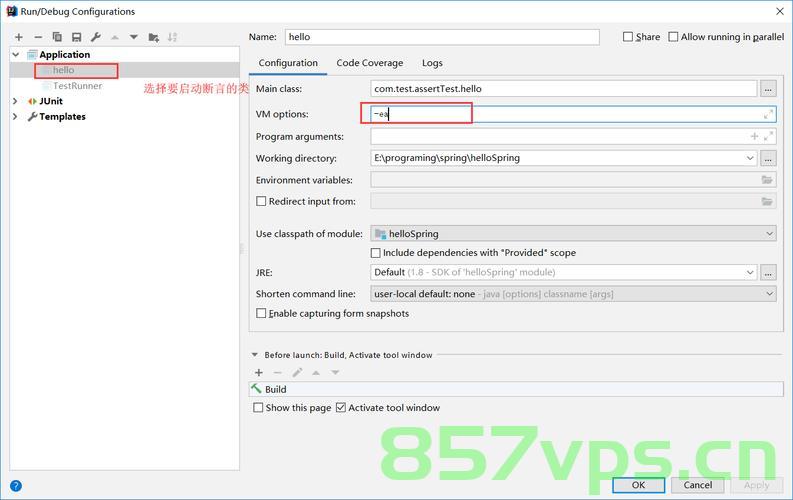Open Working directory dropdown arrow

(750, 158)
